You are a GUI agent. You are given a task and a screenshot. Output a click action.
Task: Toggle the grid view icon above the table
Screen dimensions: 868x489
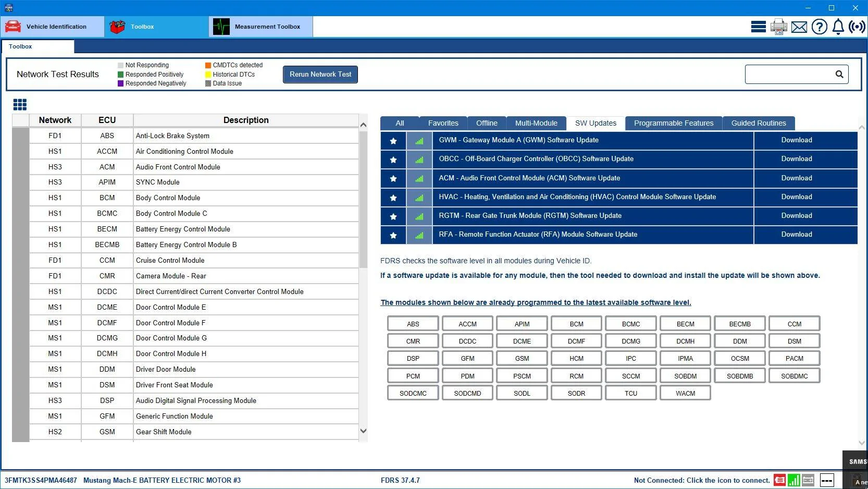coord(20,105)
